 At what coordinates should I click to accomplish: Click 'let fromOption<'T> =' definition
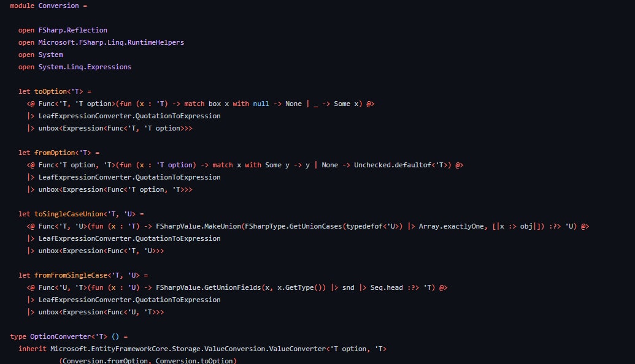[59, 153]
